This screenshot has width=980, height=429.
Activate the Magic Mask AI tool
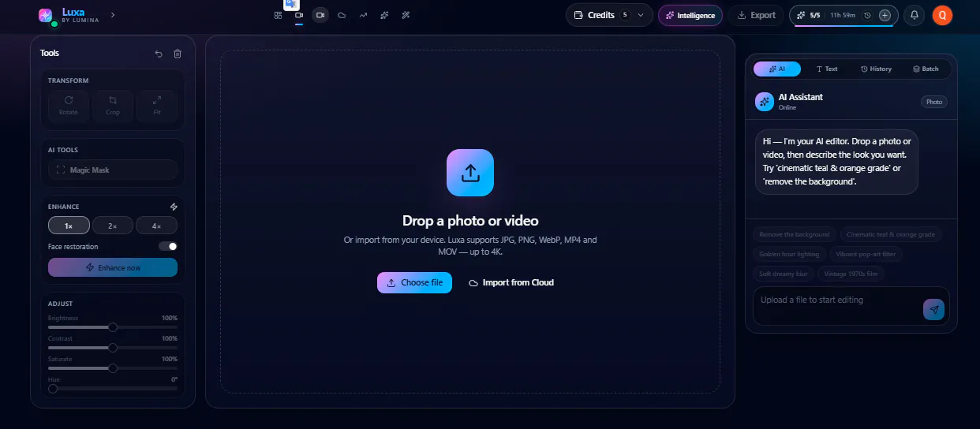point(113,170)
